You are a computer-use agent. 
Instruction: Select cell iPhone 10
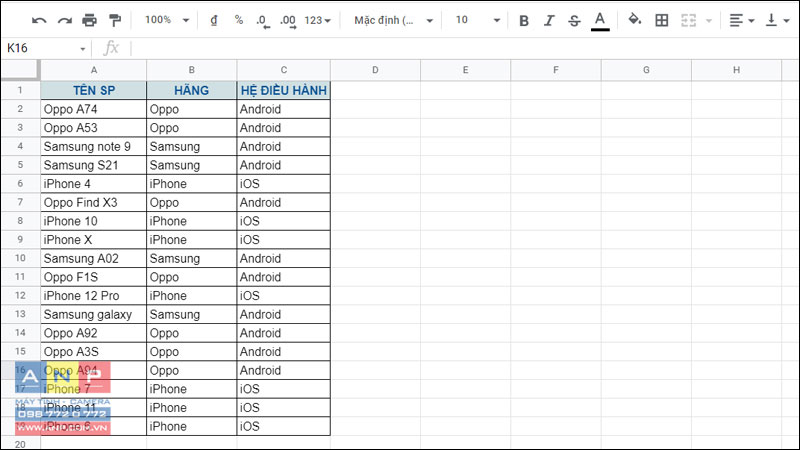[94, 221]
